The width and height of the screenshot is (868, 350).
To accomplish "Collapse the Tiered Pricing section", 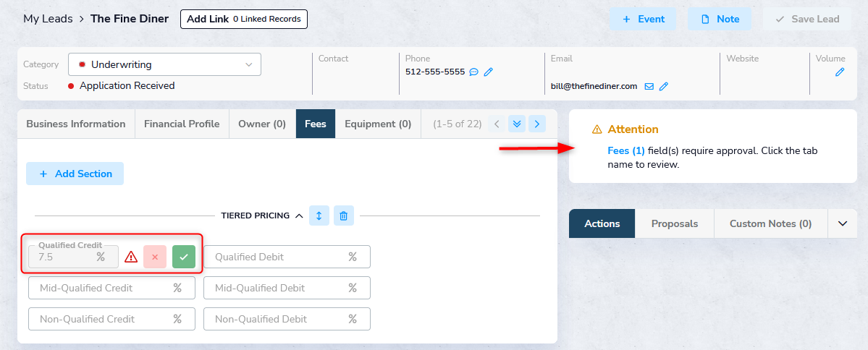I will point(299,215).
